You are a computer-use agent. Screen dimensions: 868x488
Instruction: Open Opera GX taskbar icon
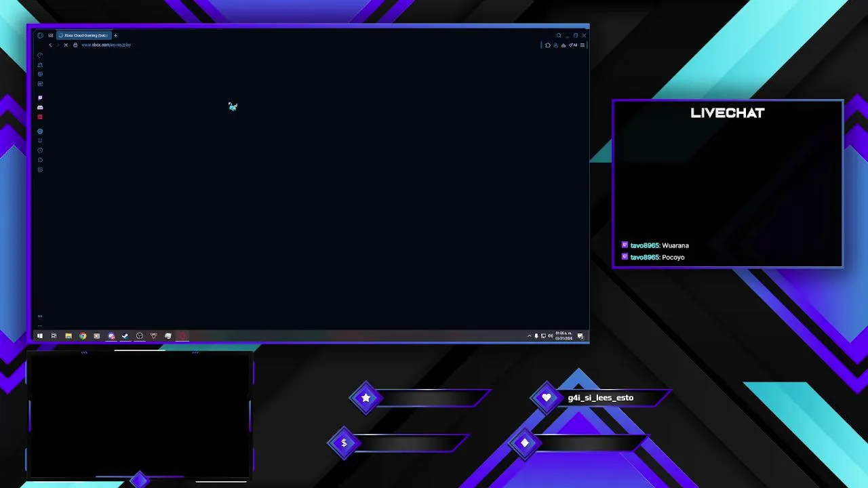click(182, 336)
